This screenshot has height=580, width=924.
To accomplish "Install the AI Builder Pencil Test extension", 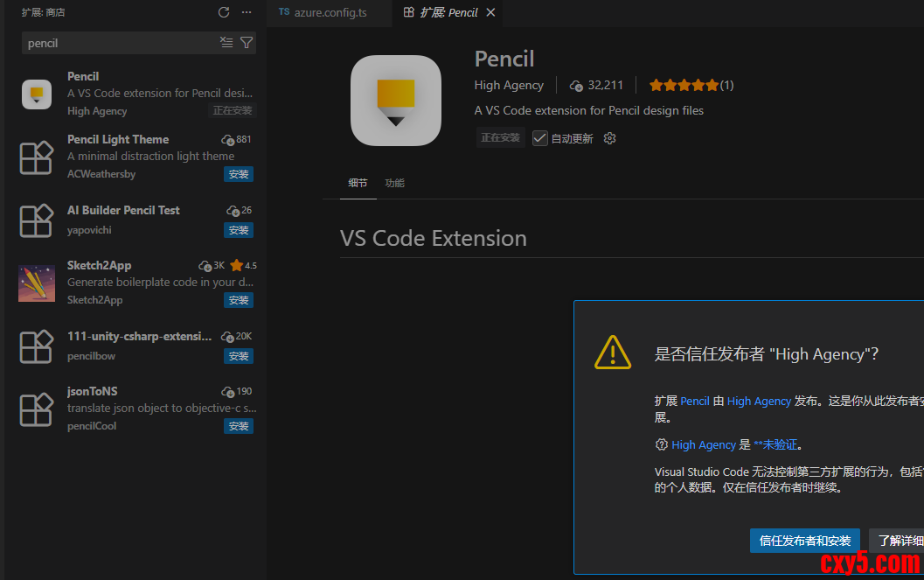I will pyautogui.click(x=239, y=230).
